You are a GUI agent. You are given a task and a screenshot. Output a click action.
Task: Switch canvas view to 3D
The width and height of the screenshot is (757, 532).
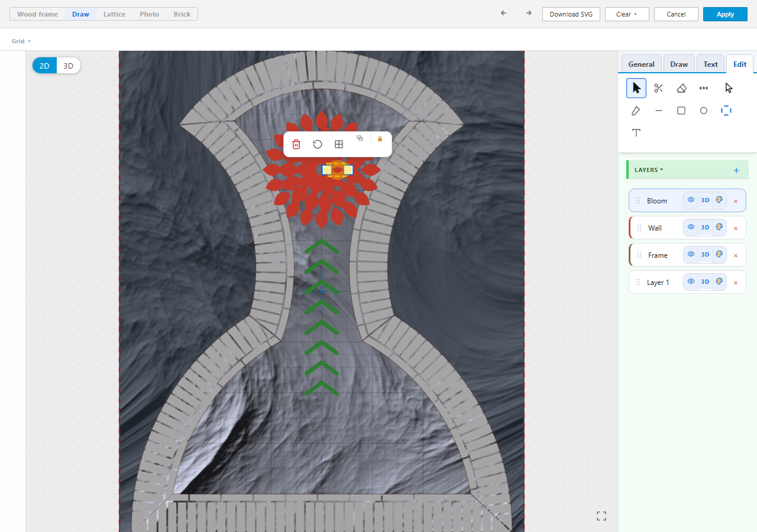69,66
